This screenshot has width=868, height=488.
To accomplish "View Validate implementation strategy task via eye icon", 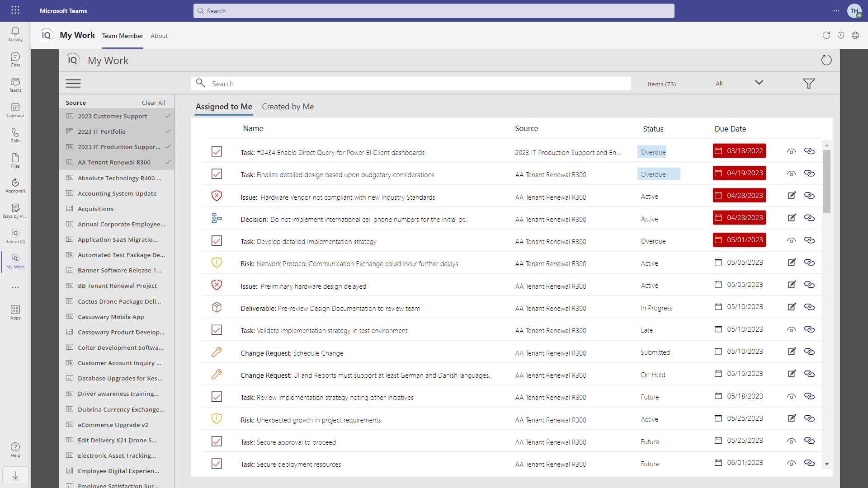I will click(x=791, y=330).
